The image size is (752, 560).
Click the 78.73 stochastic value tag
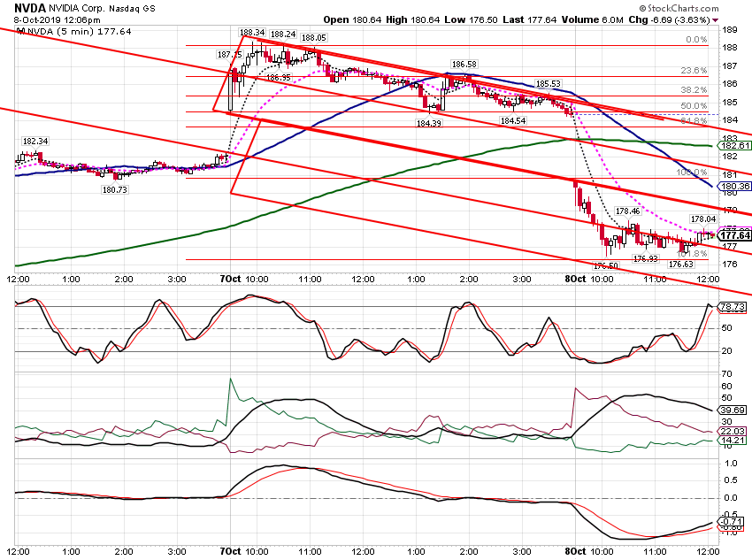(733, 307)
